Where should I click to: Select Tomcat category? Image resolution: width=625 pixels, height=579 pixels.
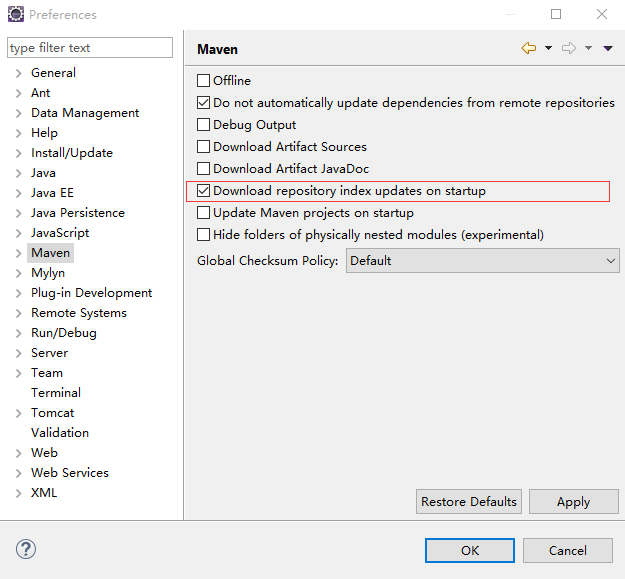click(x=52, y=413)
